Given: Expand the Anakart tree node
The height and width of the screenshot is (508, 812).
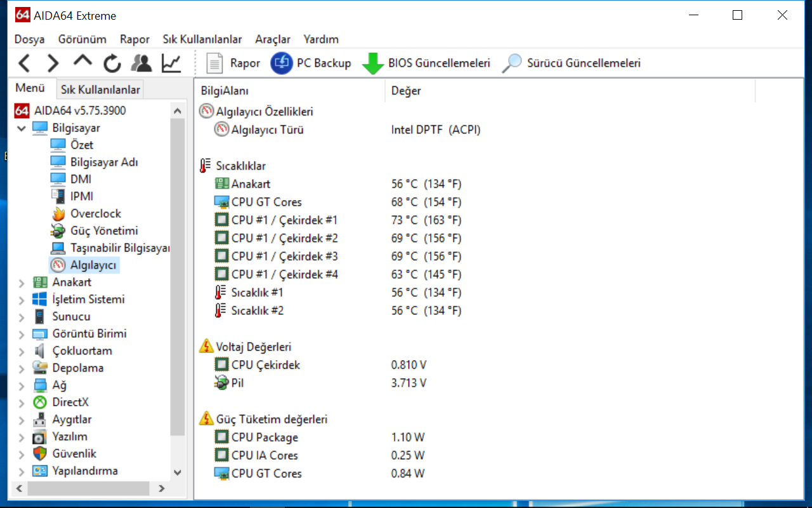Looking at the screenshot, I should [x=22, y=283].
